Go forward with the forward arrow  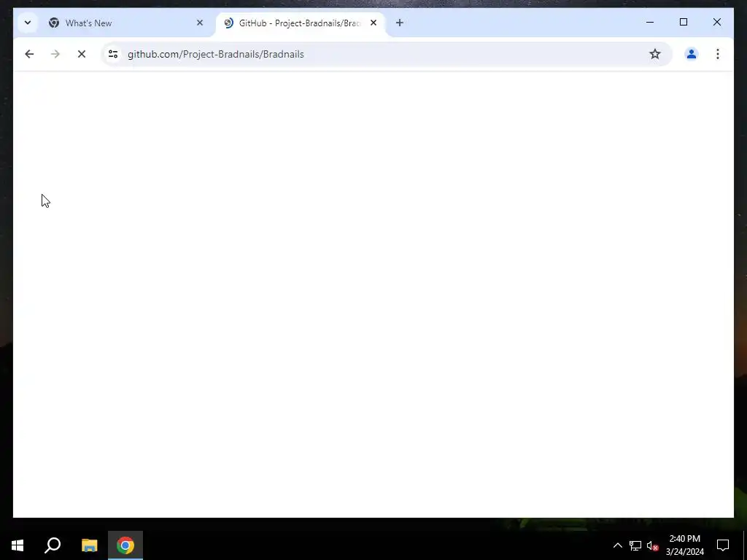click(55, 54)
